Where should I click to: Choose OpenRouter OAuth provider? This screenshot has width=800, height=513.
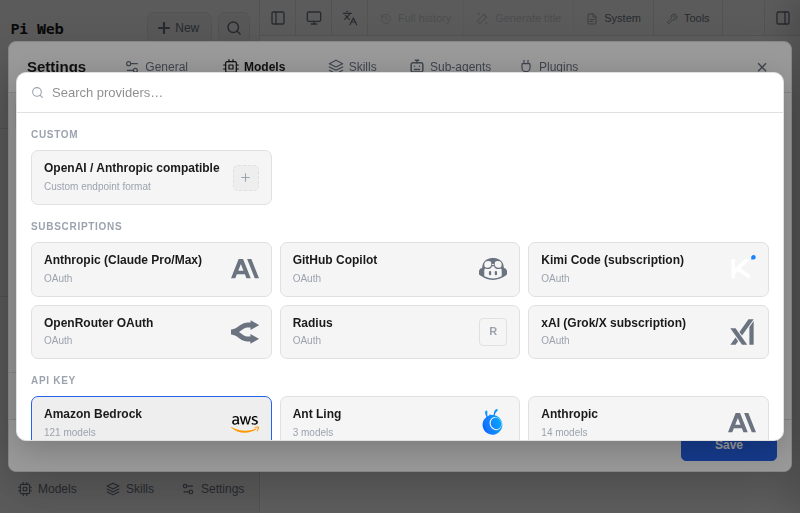151,332
